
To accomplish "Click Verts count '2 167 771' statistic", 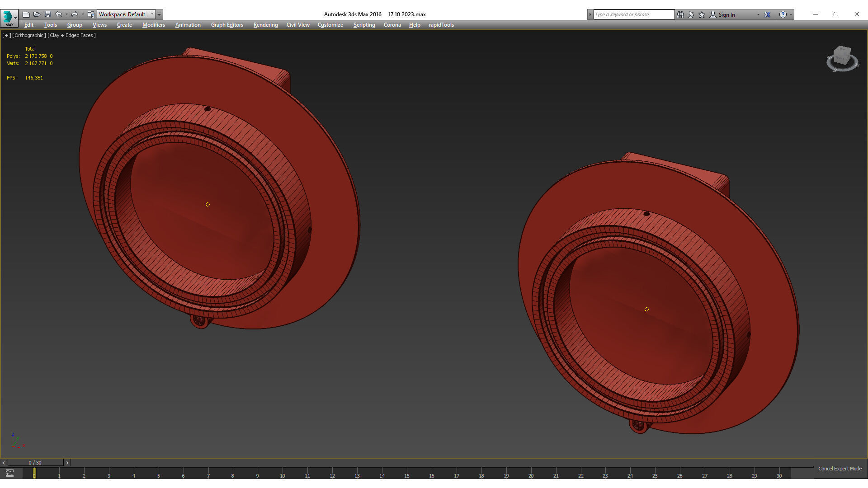I will [x=36, y=63].
